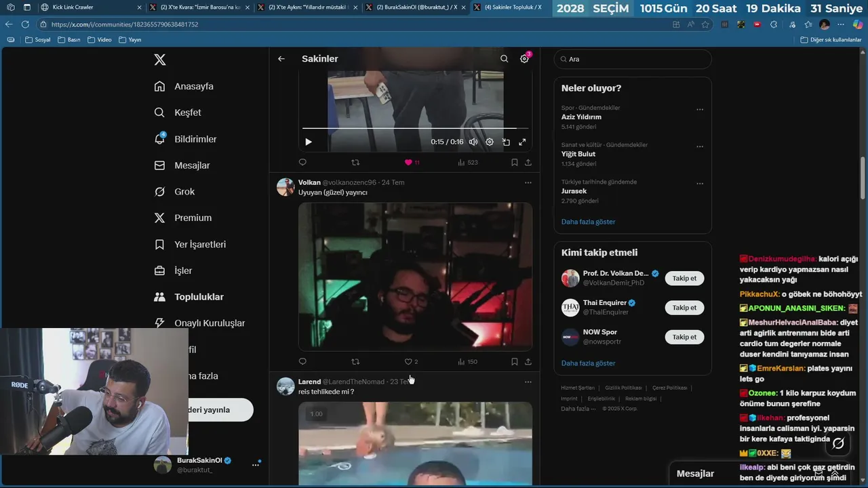Reply to the top video post

coord(302,162)
